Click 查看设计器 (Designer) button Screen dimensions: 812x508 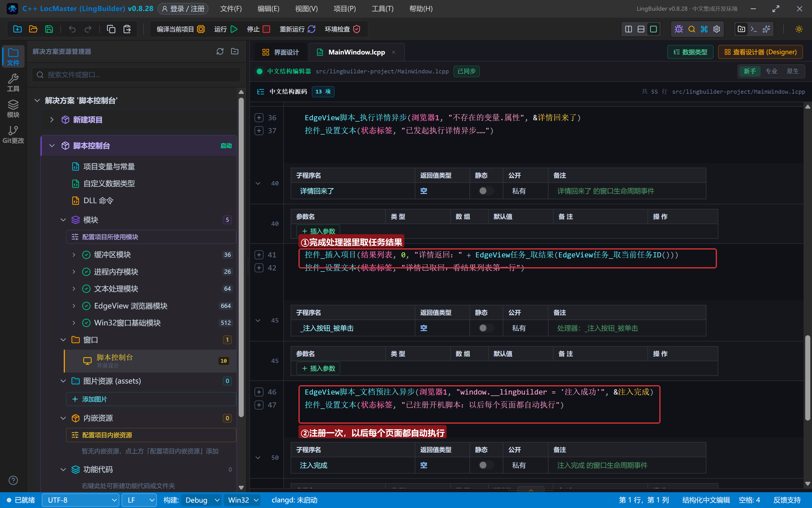pos(760,52)
